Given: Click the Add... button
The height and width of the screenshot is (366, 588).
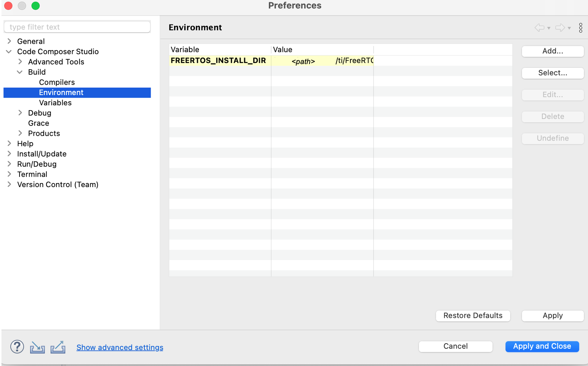Looking at the screenshot, I should (x=553, y=51).
